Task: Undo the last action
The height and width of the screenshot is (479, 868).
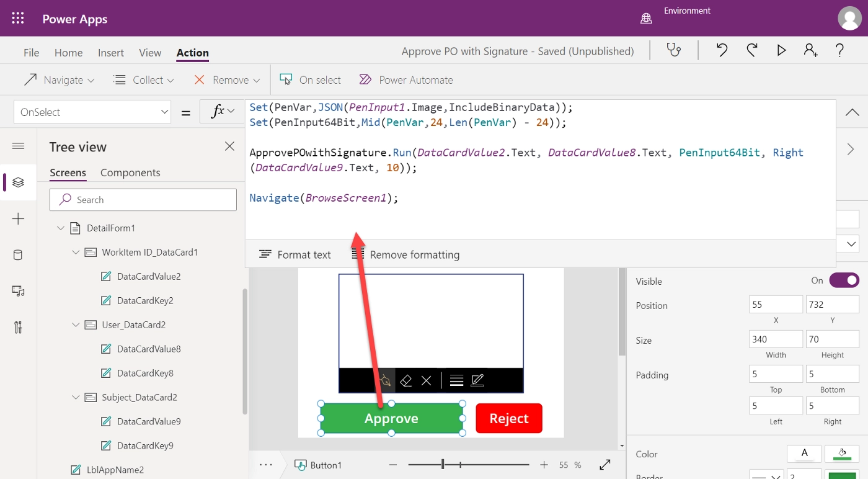Action: (722, 51)
